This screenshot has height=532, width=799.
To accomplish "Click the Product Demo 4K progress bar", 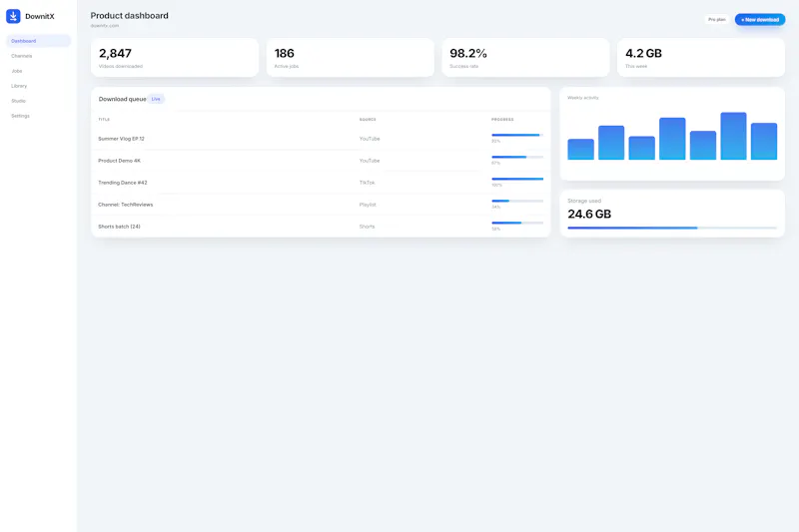I will [x=517, y=157].
